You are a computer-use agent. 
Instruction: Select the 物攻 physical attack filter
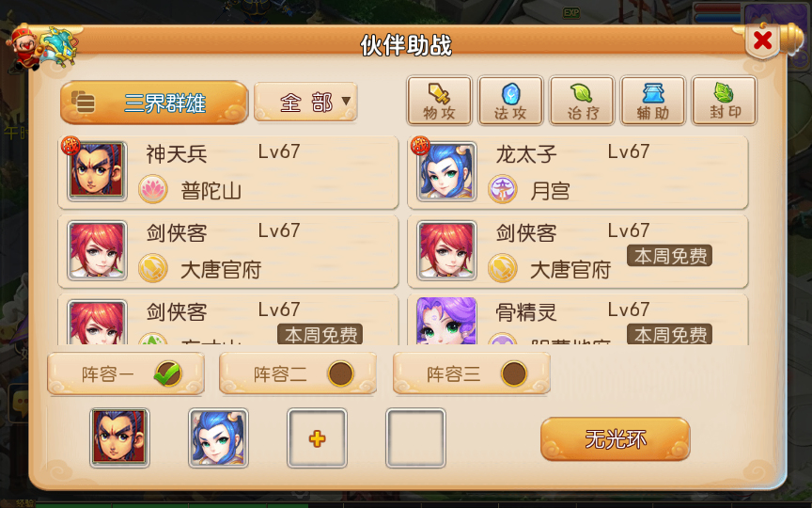[x=439, y=101]
